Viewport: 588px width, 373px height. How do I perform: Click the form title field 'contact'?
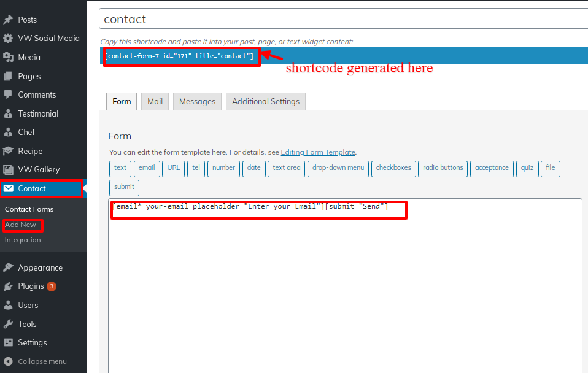click(343, 19)
